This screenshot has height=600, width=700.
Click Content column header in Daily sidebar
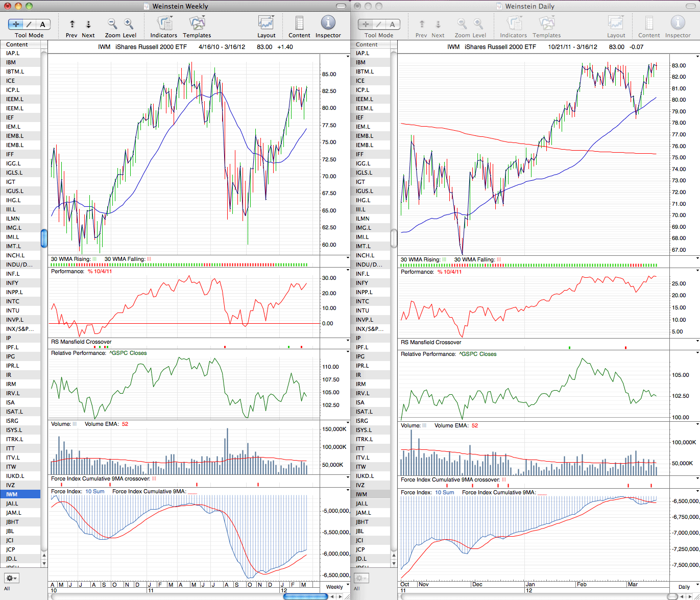370,44
